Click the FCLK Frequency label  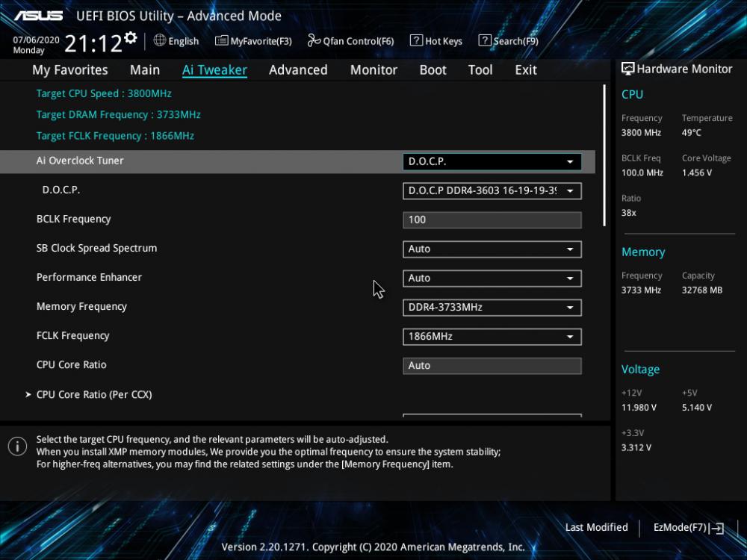(x=73, y=336)
